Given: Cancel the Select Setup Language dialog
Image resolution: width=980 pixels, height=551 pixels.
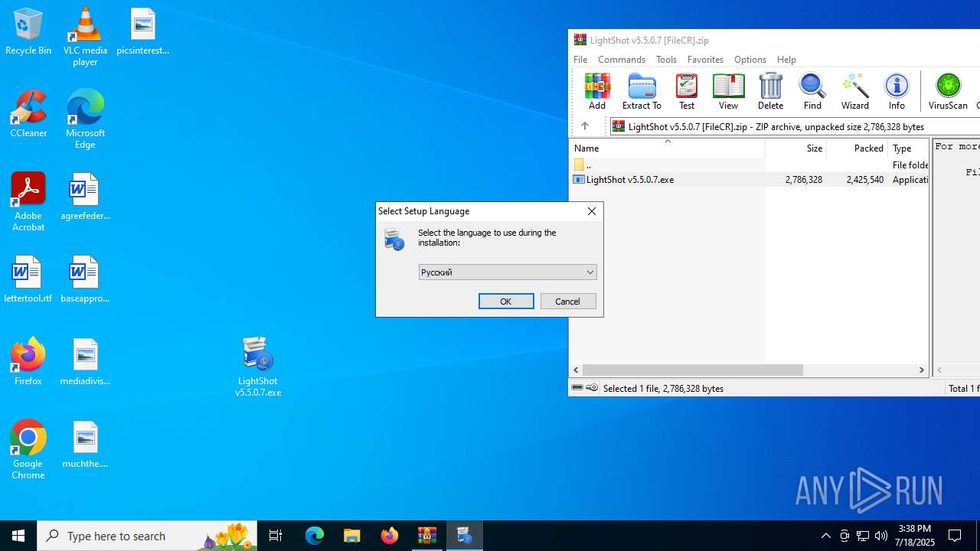Looking at the screenshot, I should tap(568, 302).
